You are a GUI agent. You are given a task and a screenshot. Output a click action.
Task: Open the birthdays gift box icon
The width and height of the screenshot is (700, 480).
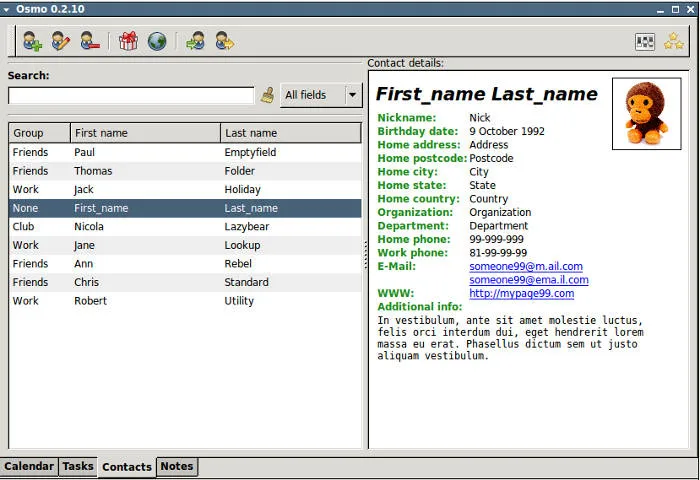[128, 41]
